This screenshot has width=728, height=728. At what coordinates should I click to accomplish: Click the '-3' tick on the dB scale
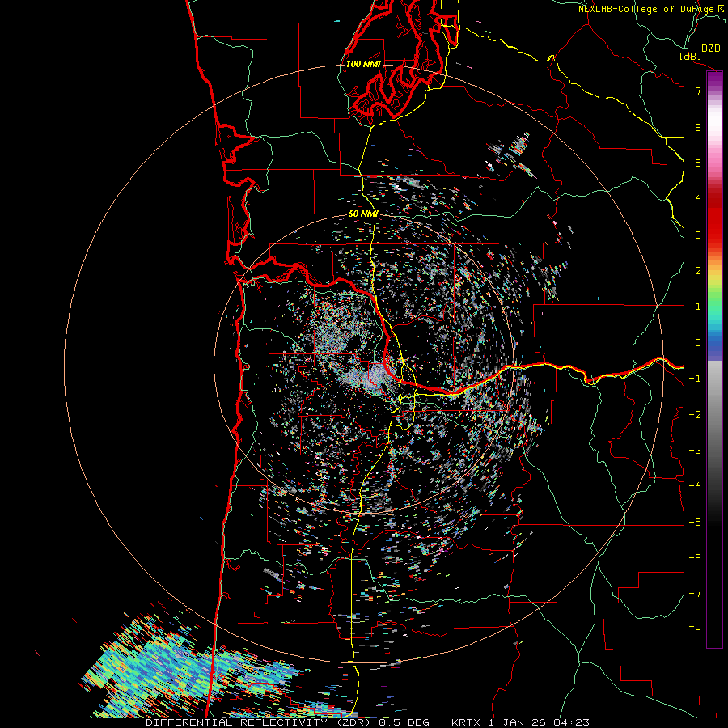pos(695,451)
